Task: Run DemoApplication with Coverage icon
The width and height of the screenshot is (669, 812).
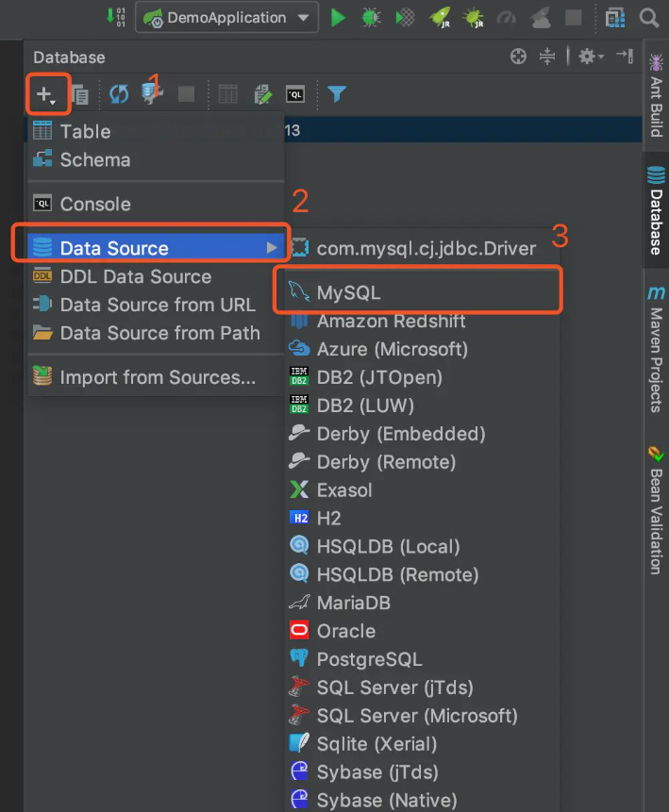Action: pos(405,18)
